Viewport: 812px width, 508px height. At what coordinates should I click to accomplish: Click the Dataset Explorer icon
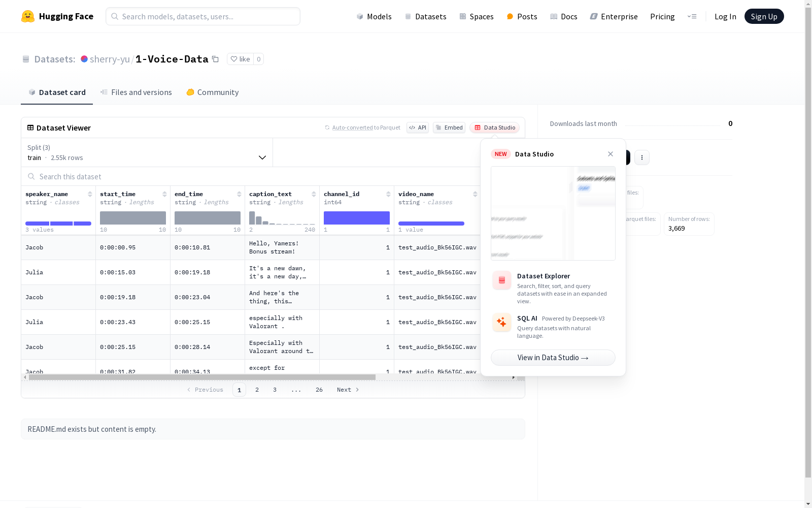tap(502, 280)
